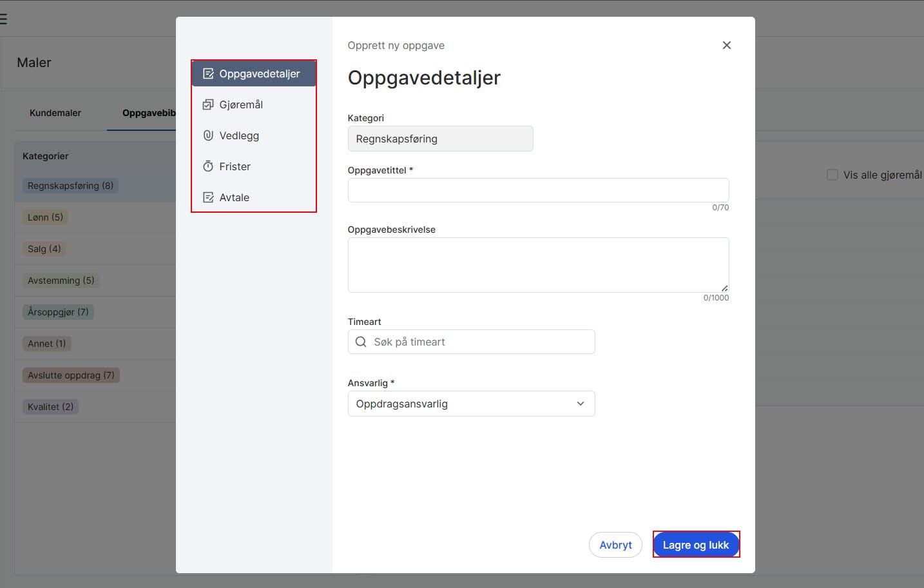Image resolution: width=924 pixels, height=588 pixels.
Task: Grab the textarea resize handle in Oppgavebeskrivelse
Action: [x=725, y=288]
